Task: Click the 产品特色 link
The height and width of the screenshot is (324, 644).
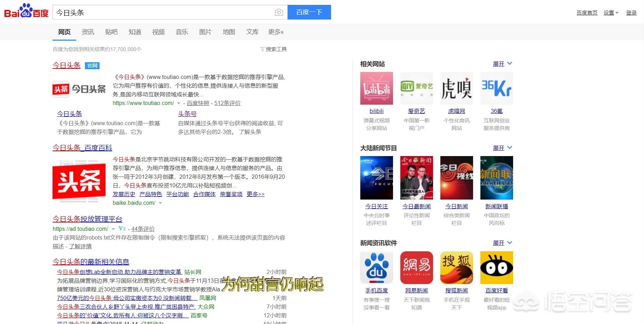Action: click(x=151, y=194)
